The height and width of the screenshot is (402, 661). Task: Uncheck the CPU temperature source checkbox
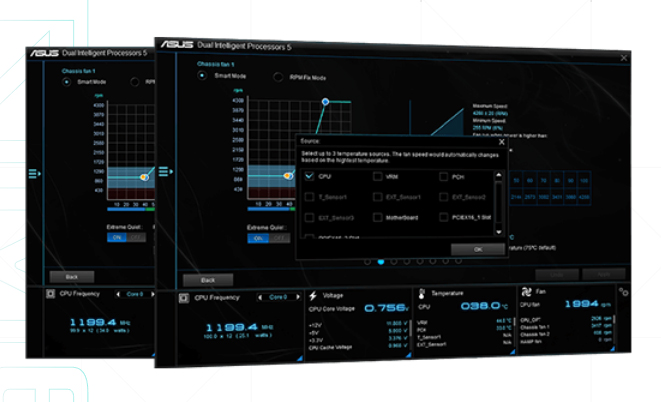(309, 176)
